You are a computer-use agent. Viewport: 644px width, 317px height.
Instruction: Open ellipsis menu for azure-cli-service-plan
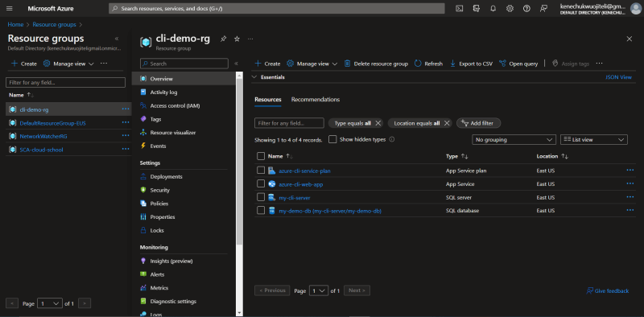[630, 170]
